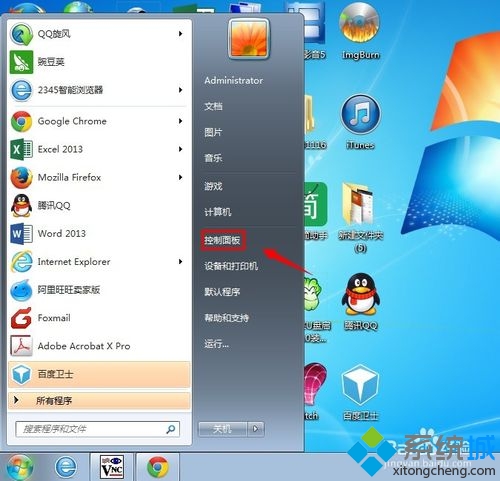Screen dimensions: 500x481
Task: Open 设备和打印机 devices and printers
Action: pyautogui.click(x=231, y=266)
